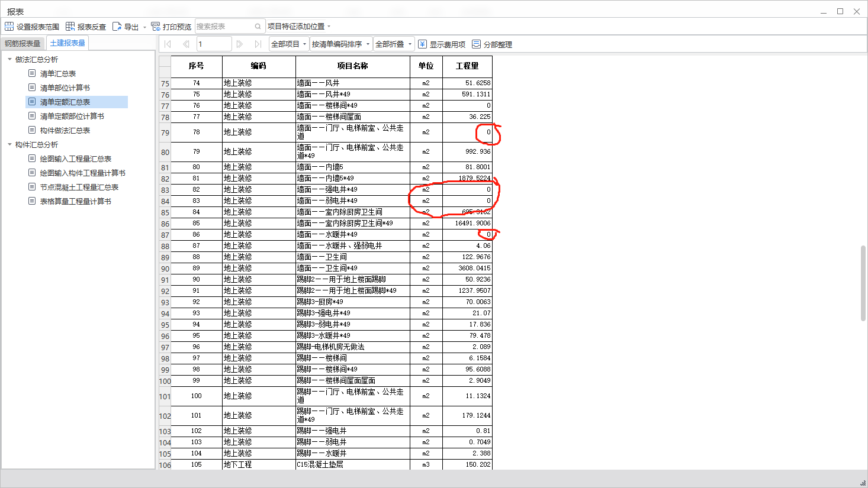Click 分部整理 button
The height and width of the screenshot is (488, 868).
[x=492, y=44]
